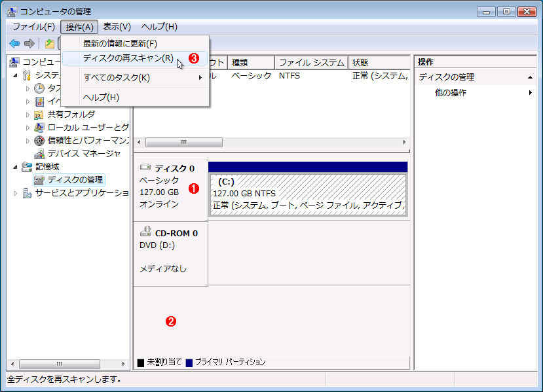Open the ファイル(F) menu

33,27
